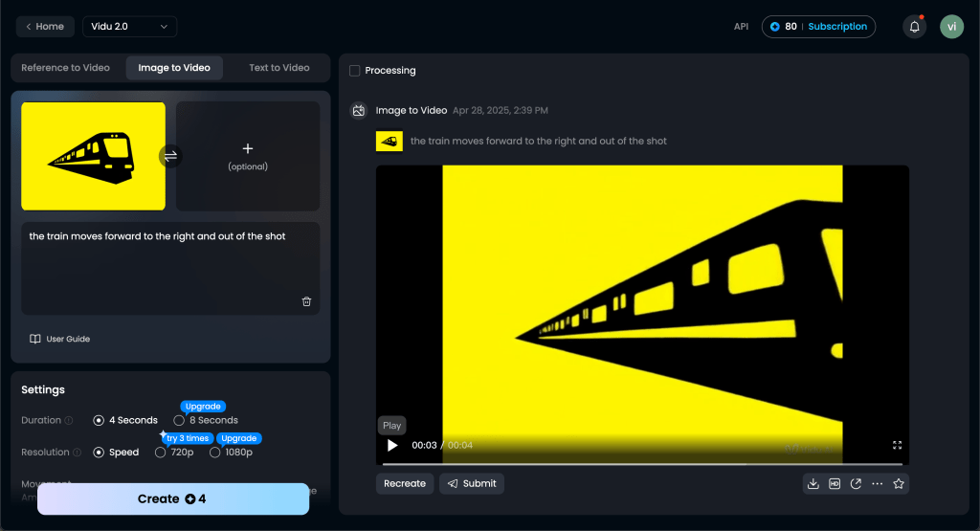Open the notifications bell
This screenshot has height=531, width=980.
914,27
